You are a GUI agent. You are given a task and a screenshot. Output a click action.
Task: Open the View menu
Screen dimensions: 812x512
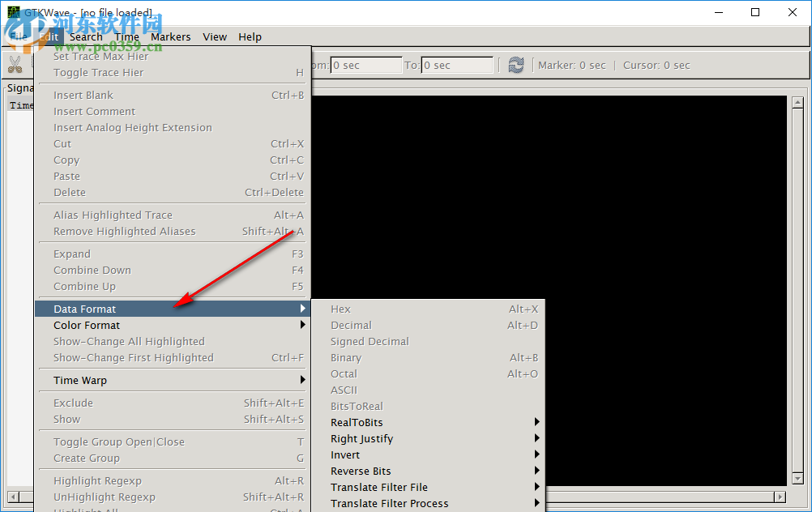[x=215, y=36]
